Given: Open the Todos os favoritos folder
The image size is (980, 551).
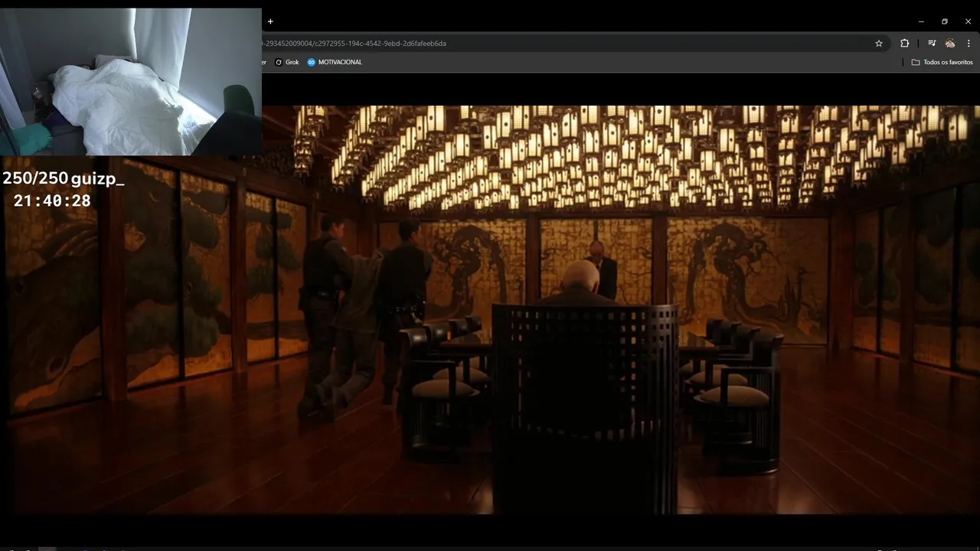Looking at the screenshot, I should coord(942,62).
